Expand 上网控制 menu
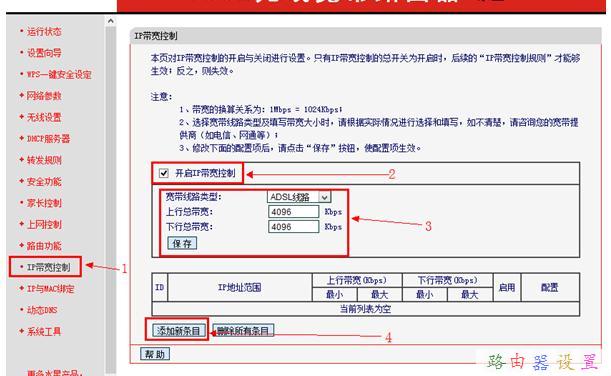The width and height of the screenshot is (611, 376). point(44,224)
